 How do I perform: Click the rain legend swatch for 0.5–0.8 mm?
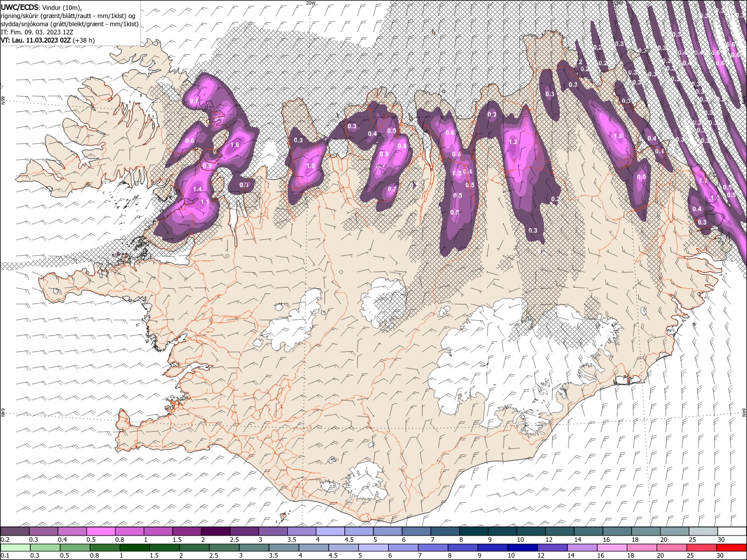click(75, 548)
